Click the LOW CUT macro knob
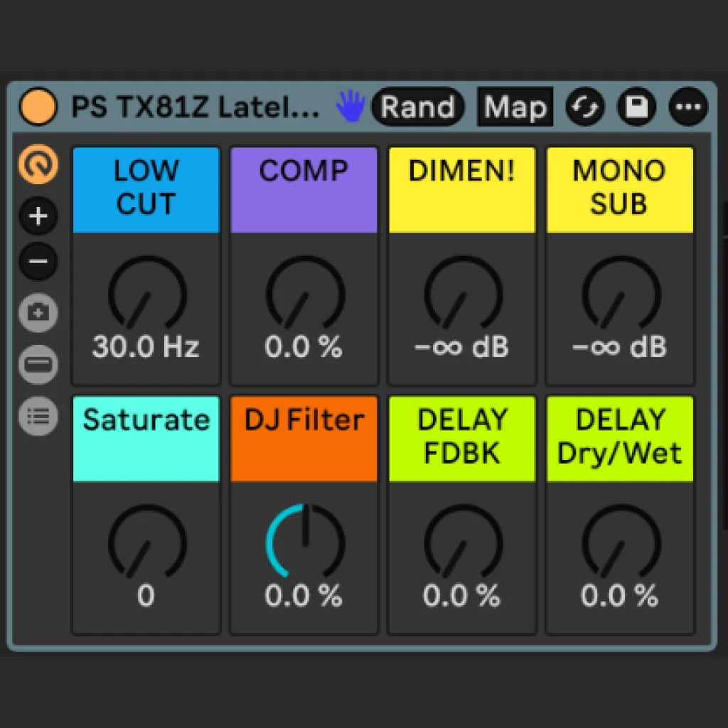Image resolution: width=728 pixels, height=728 pixels. (x=146, y=294)
